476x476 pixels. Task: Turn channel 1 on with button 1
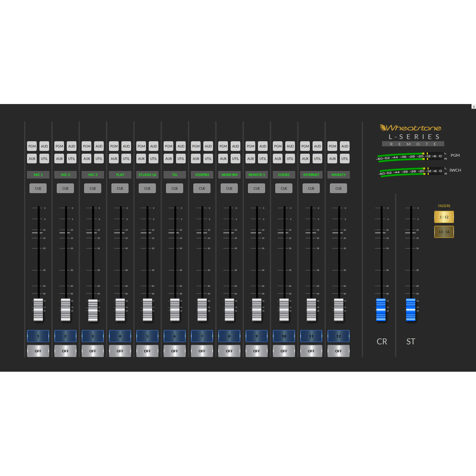click(x=38, y=336)
